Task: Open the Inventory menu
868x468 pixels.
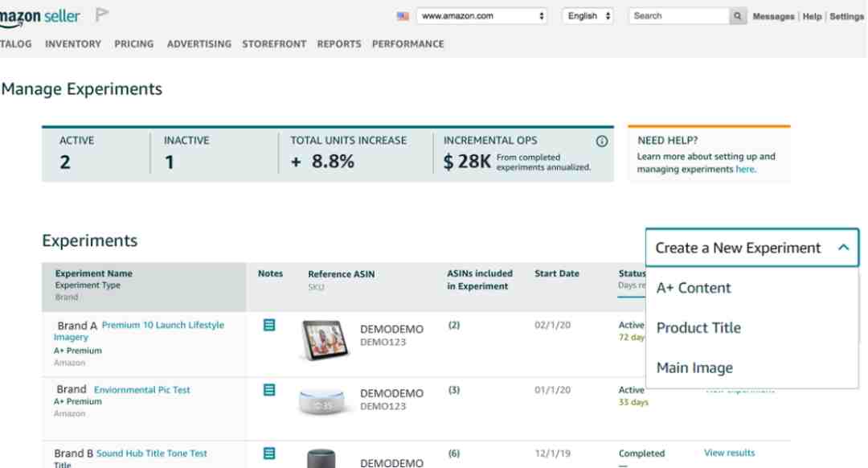Action: click(x=73, y=43)
